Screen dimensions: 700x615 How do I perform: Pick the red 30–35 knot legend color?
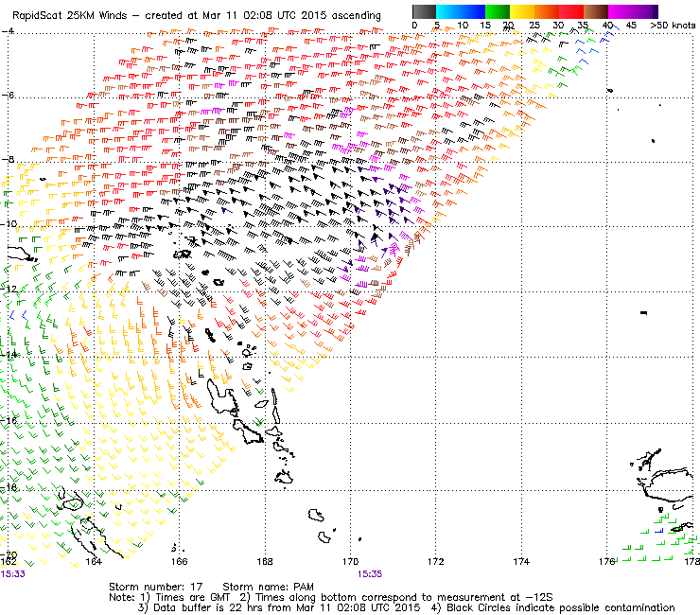coord(571,11)
